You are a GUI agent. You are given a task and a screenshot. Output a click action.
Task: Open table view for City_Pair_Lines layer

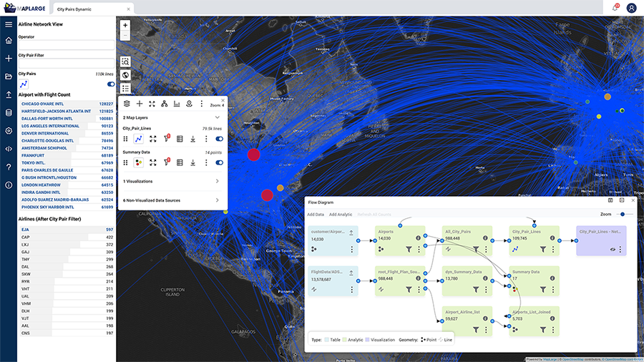[x=180, y=139]
